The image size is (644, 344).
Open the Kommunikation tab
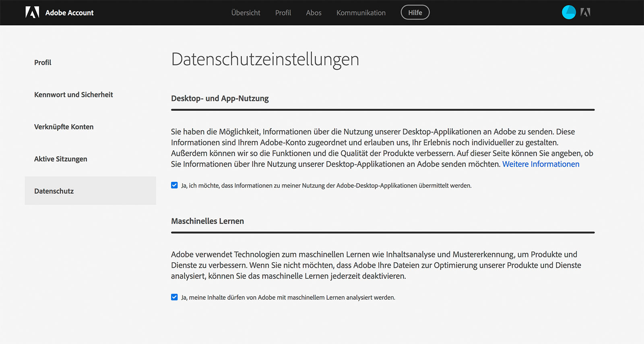[361, 12]
